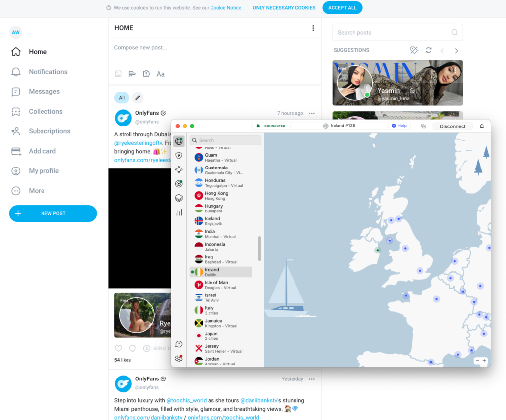Open My profile in the sidebar

tap(35, 171)
